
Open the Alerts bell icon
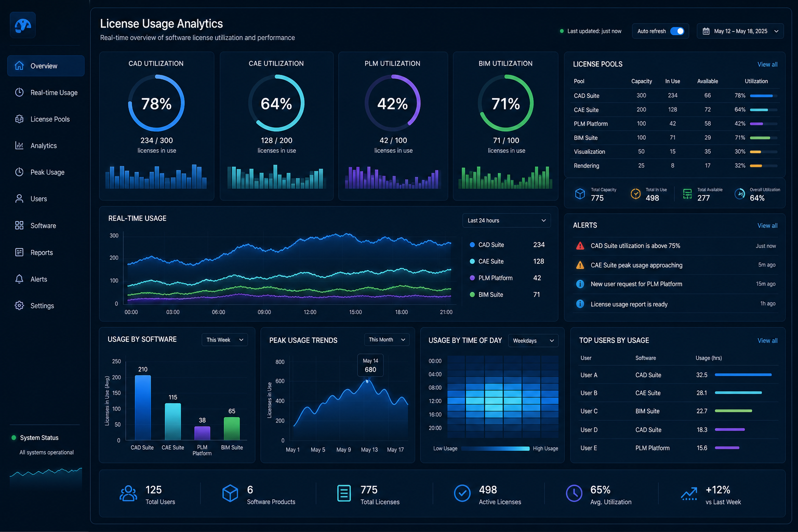pos(19,279)
